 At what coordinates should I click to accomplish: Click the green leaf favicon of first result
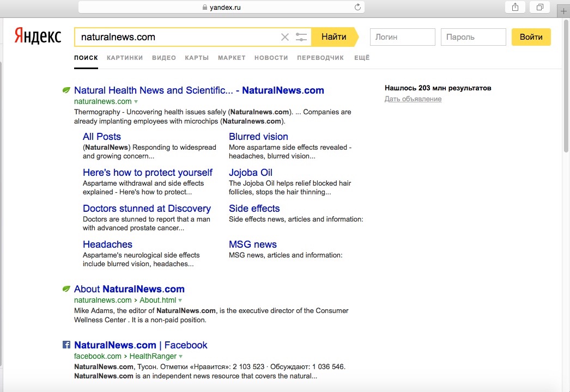[66, 90]
